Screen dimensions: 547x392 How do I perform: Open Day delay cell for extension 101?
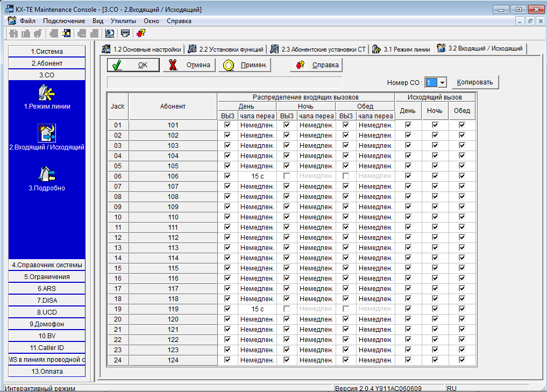pos(258,125)
